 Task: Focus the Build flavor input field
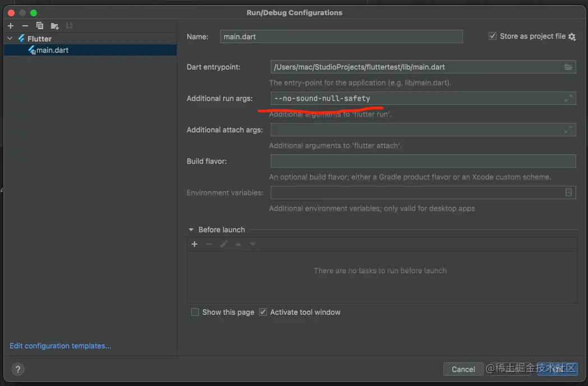(423, 161)
